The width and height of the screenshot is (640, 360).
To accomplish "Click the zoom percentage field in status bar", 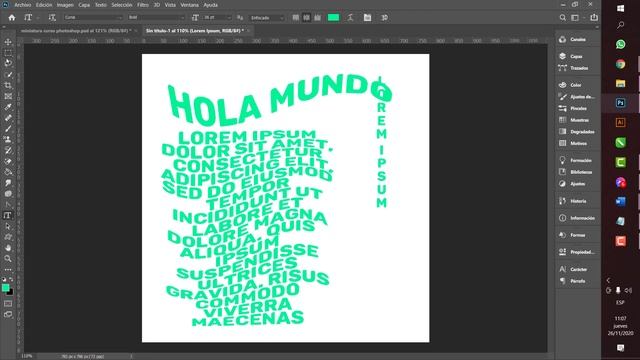I will (27, 356).
